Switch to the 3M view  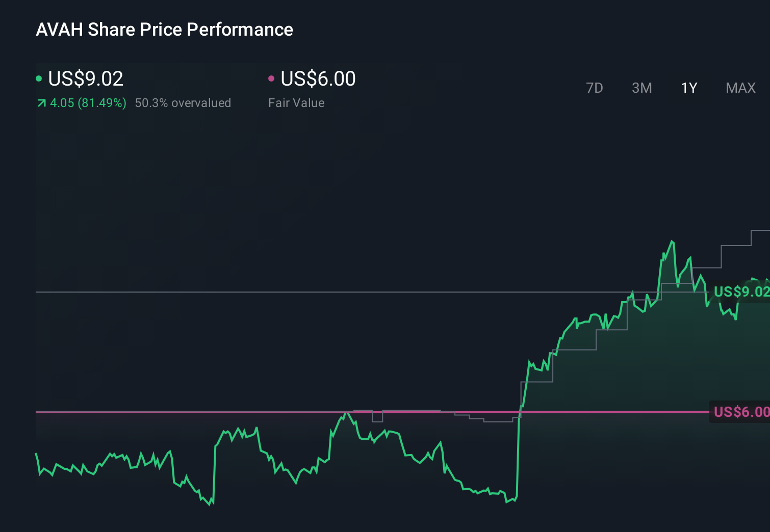[641, 88]
